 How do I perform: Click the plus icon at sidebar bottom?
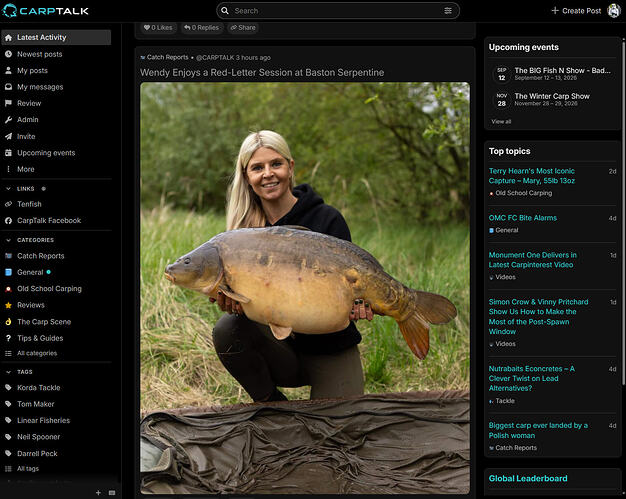(x=98, y=493)
